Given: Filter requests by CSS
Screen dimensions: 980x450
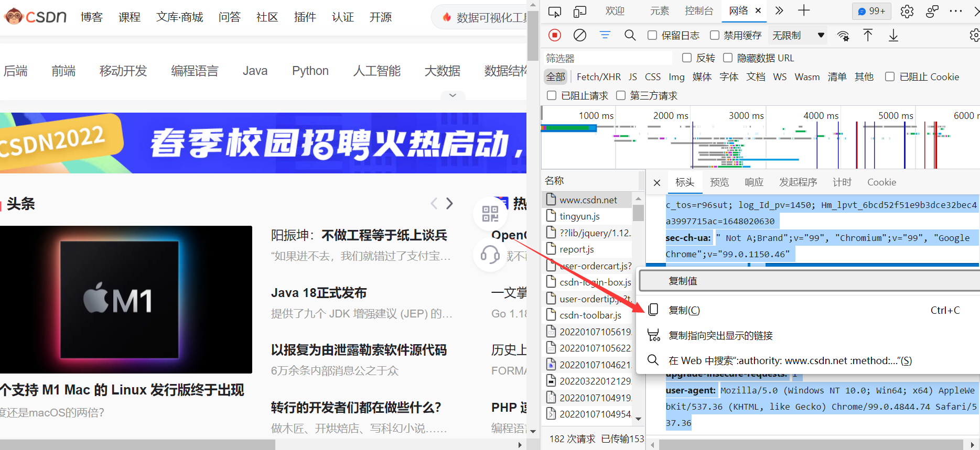Looking at the screenshot, I should point(653,77).
